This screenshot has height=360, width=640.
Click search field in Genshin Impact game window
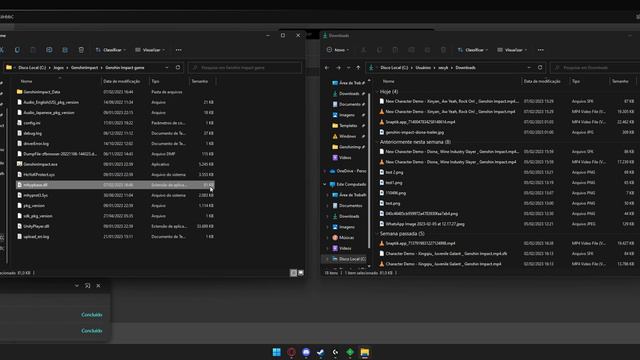(245, 68)
